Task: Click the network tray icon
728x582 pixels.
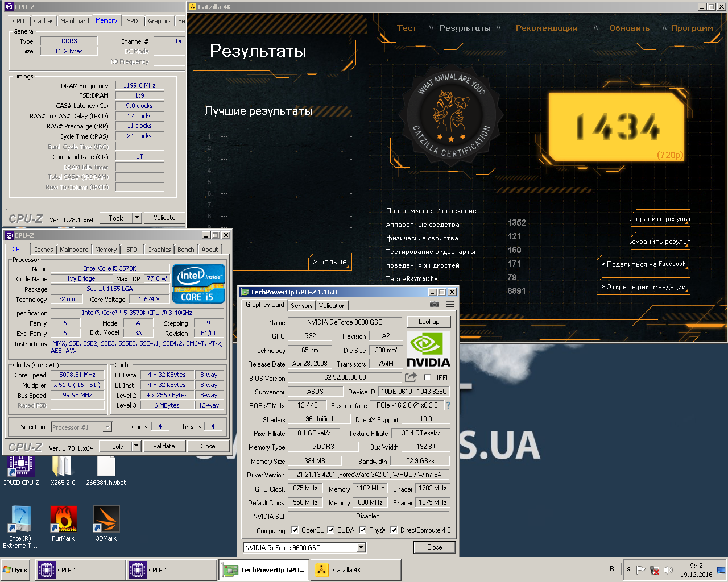Action: tap(655, 569)
